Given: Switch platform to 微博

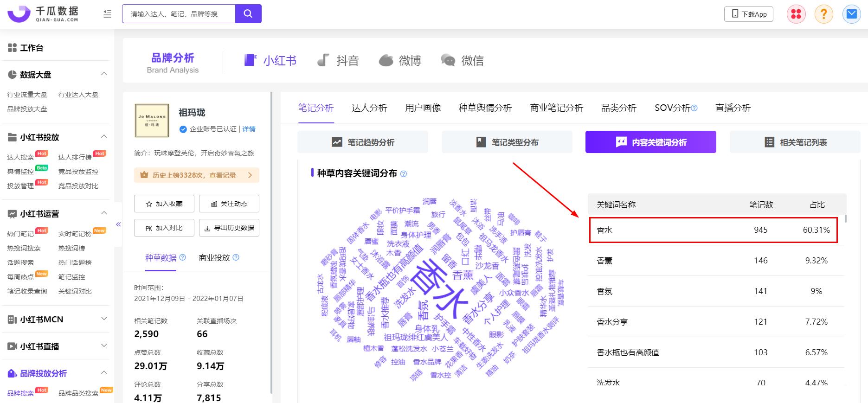Looking at the screenshot, I should click(400, 60).
